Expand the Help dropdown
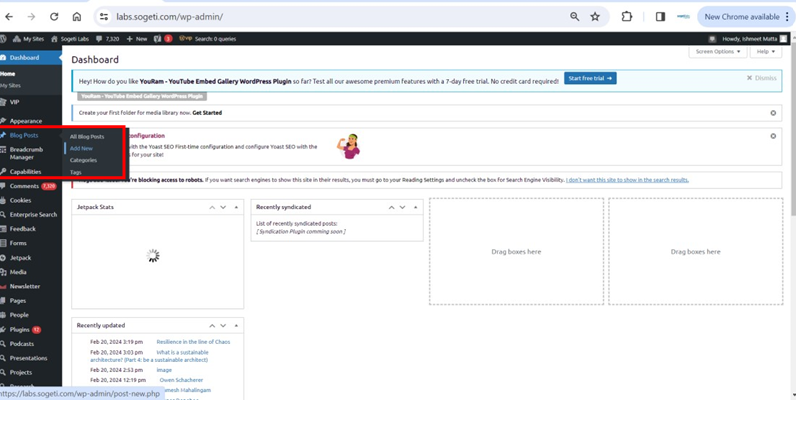Screen dimensions: 796x424 [766, 51]
